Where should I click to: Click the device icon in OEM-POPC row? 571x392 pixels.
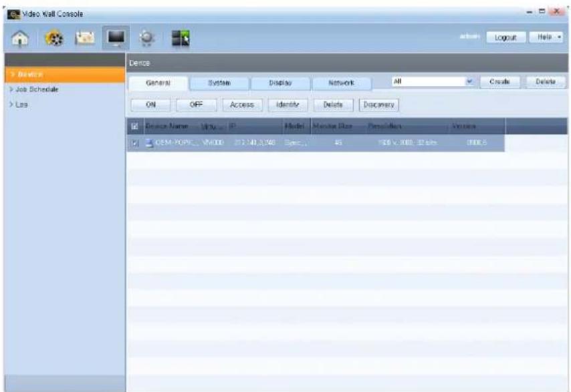(x=148, y=143)
